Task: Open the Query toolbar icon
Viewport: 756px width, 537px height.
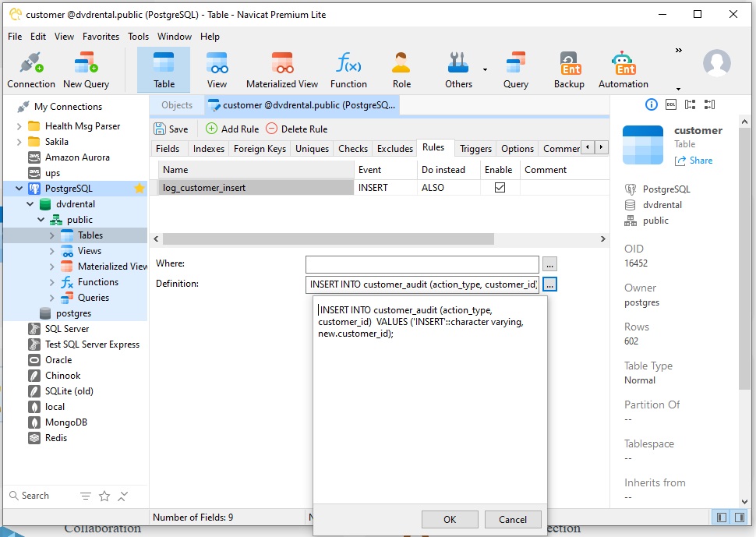Action: (516, 70)
